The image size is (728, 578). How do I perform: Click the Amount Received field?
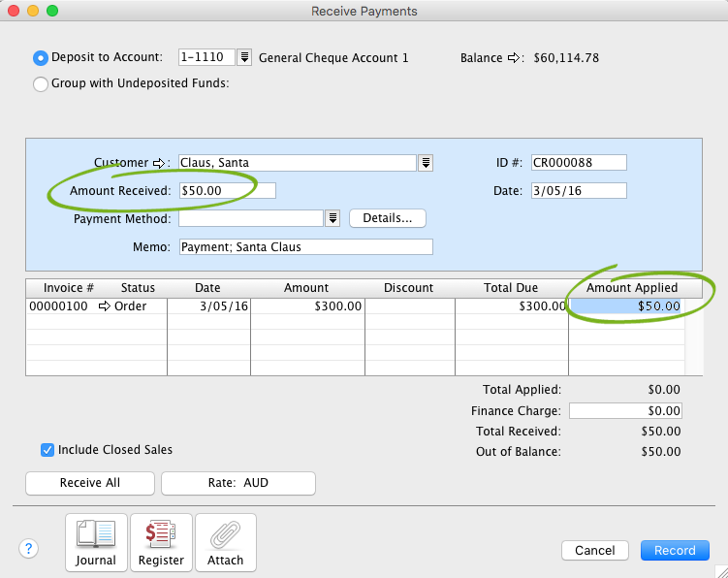click(x=227, y=191)
